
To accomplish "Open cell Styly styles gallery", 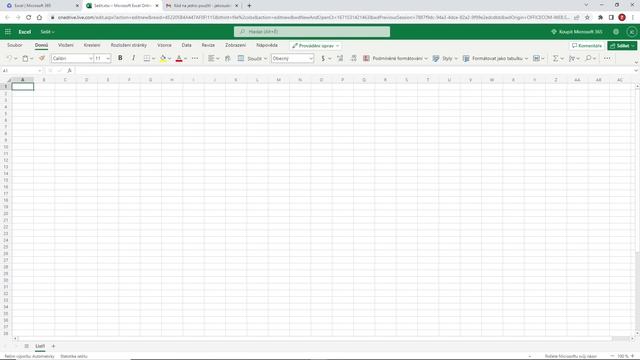I will coord(445,58).
